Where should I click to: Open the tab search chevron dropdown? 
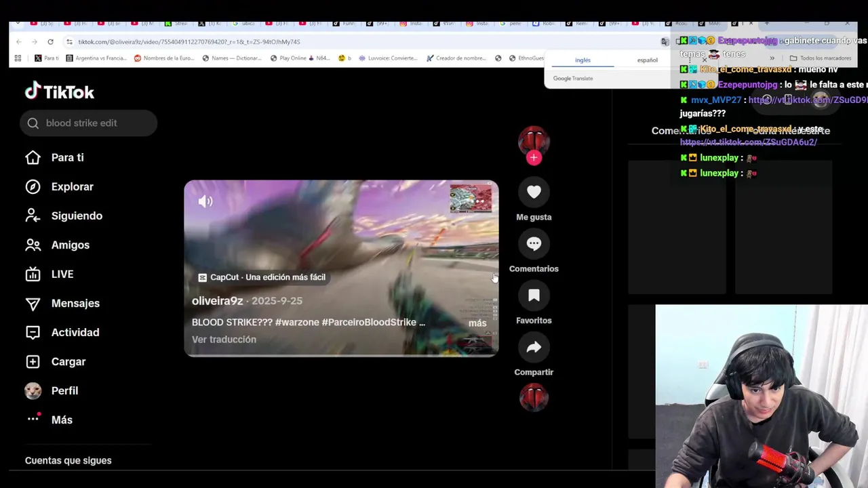click(x=18, y=24)
